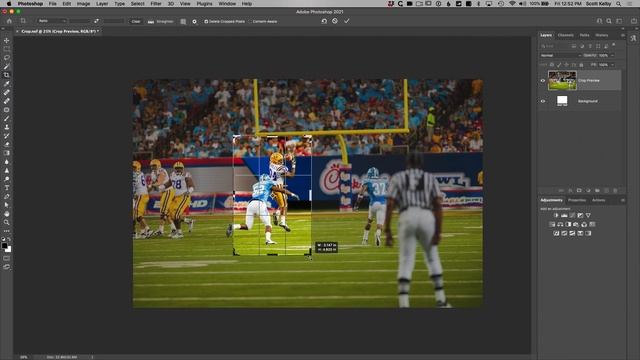640x360 pixels.
Task: Open the crop tool preset picker
Action: 23,21
